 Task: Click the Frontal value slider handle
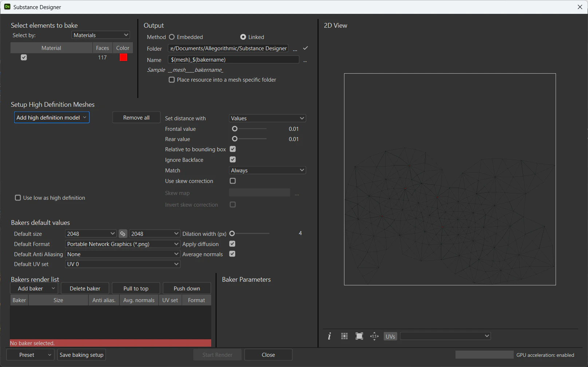click(x=235, y=129)
